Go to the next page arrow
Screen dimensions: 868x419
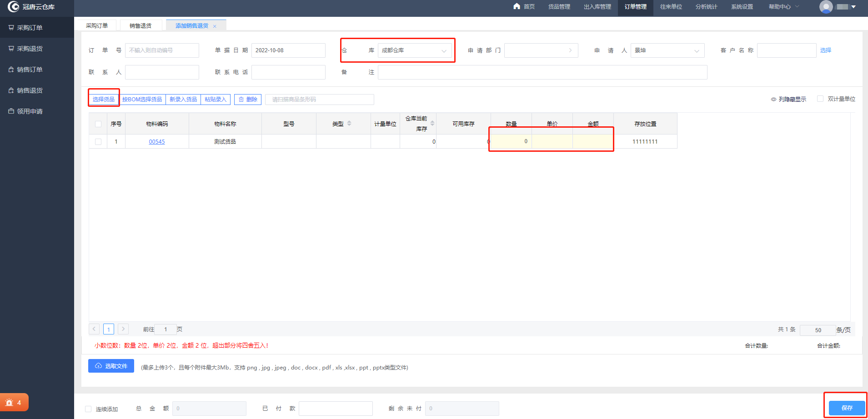[x=123, y=329]
